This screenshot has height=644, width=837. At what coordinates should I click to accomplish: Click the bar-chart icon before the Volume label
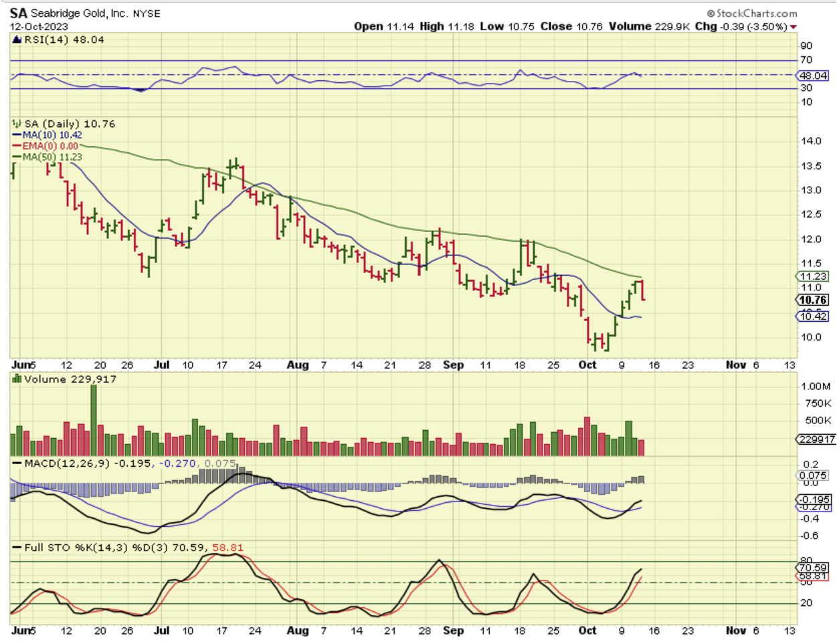point(17,379)
